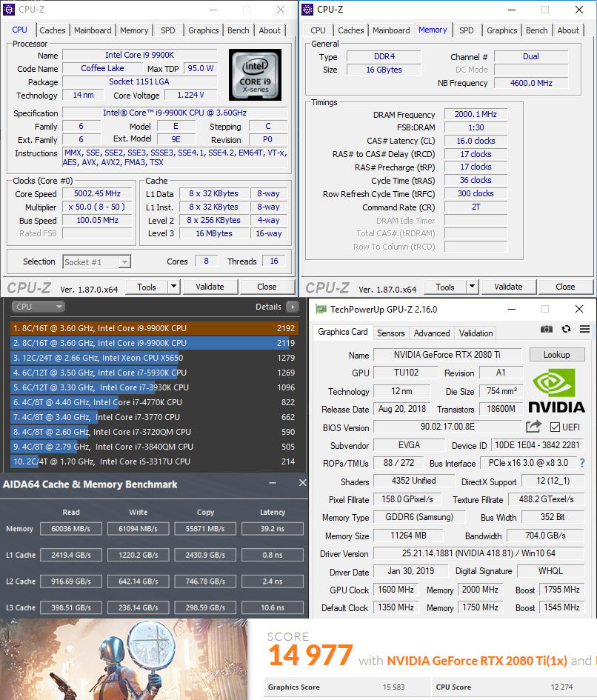Open the Sensors tab in GPU-Z
The height and width of the screenshot is (700, 597).
click(390, 333)
